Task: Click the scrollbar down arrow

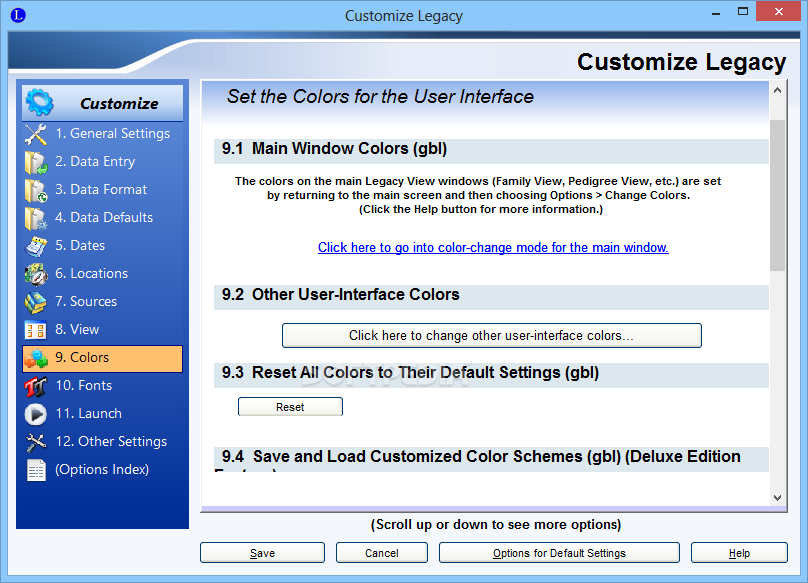Action: (778, 497)
